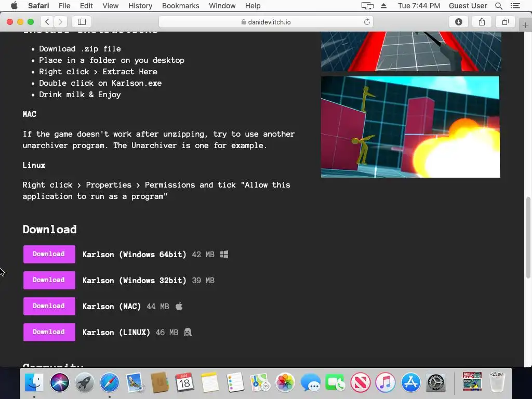Open Mail stamp icon in Dock

click(x=135, y=382)
